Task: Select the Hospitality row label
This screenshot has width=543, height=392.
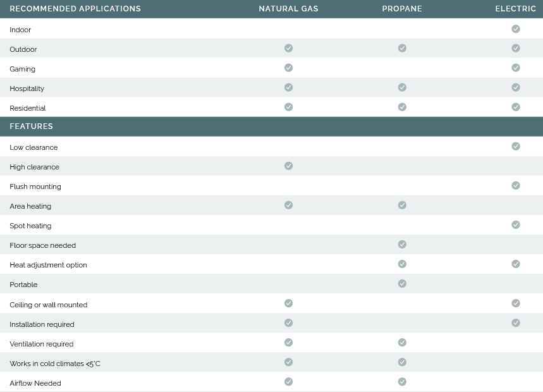Action: [x=27, y=89]
